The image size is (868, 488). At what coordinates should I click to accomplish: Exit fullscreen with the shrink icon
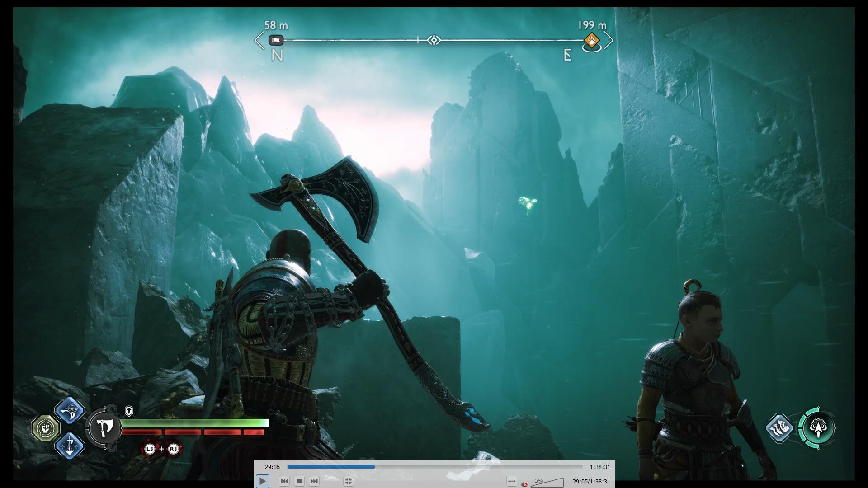pyautogui.click(x=348, y=481)
